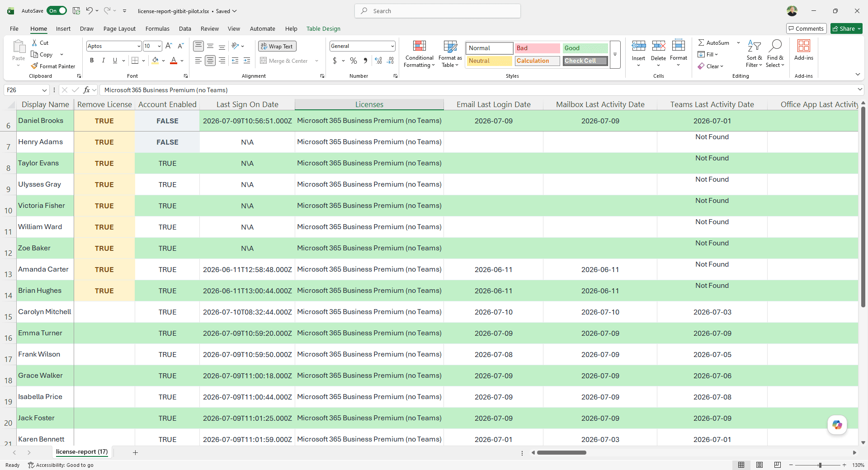Add a new sheet with plus button

tap(135, 452)
